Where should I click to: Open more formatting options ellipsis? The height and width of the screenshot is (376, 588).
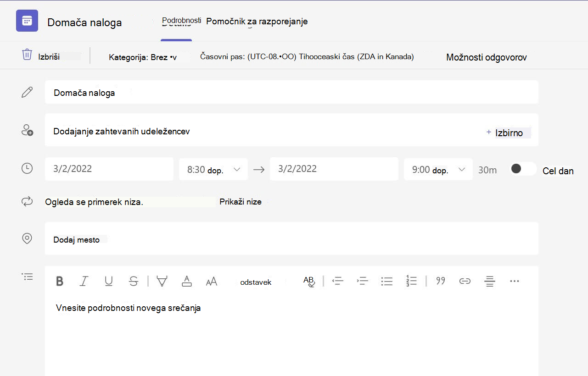[515, 281]
